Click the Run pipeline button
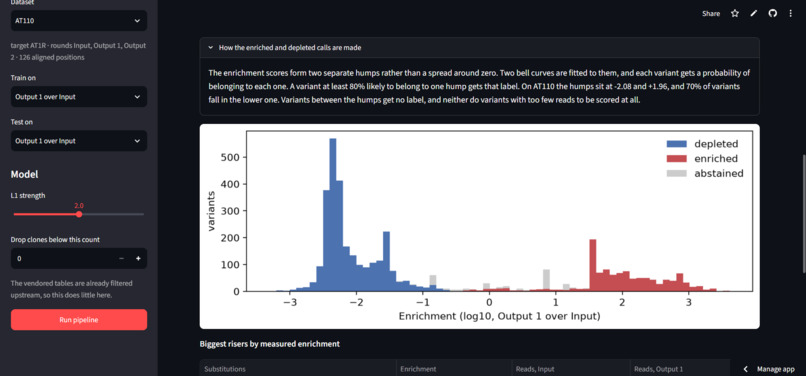 [79, 319]
